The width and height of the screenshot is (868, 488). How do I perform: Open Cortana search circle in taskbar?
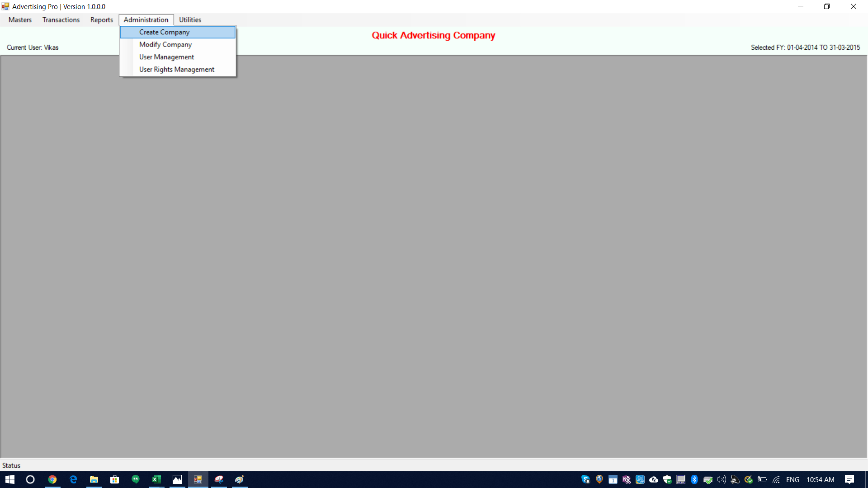[30, 479]
